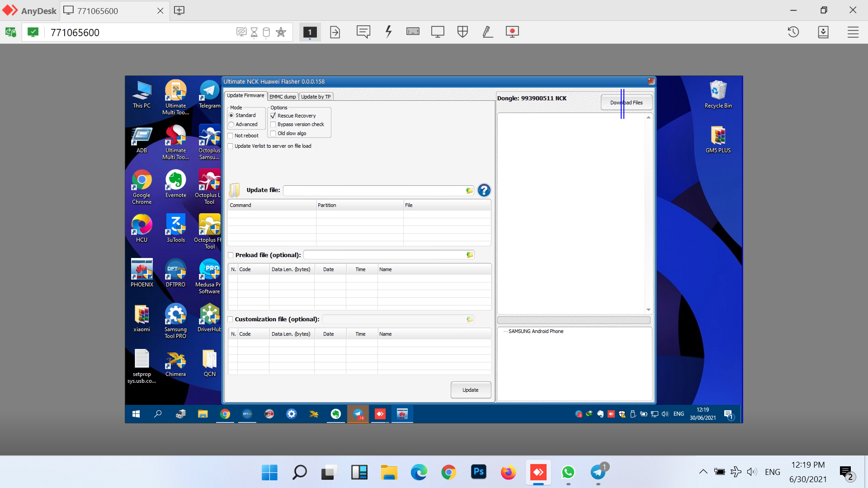Start session recording icon in AnyDesk

[512, 32]
